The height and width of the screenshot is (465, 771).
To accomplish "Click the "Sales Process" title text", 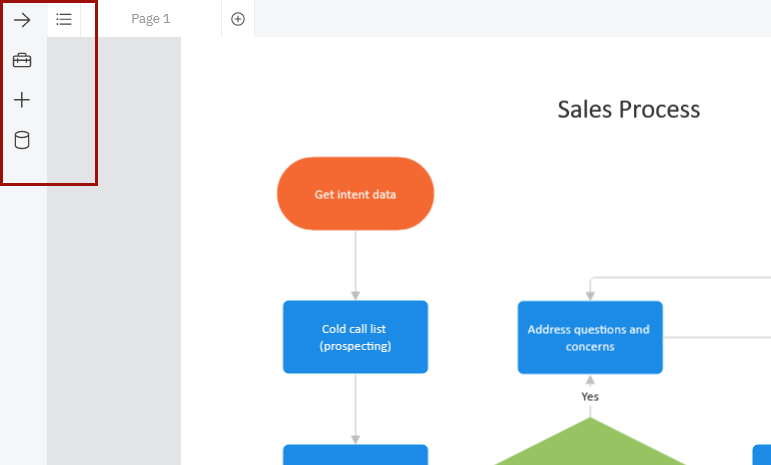I will [x=628, y=109].
